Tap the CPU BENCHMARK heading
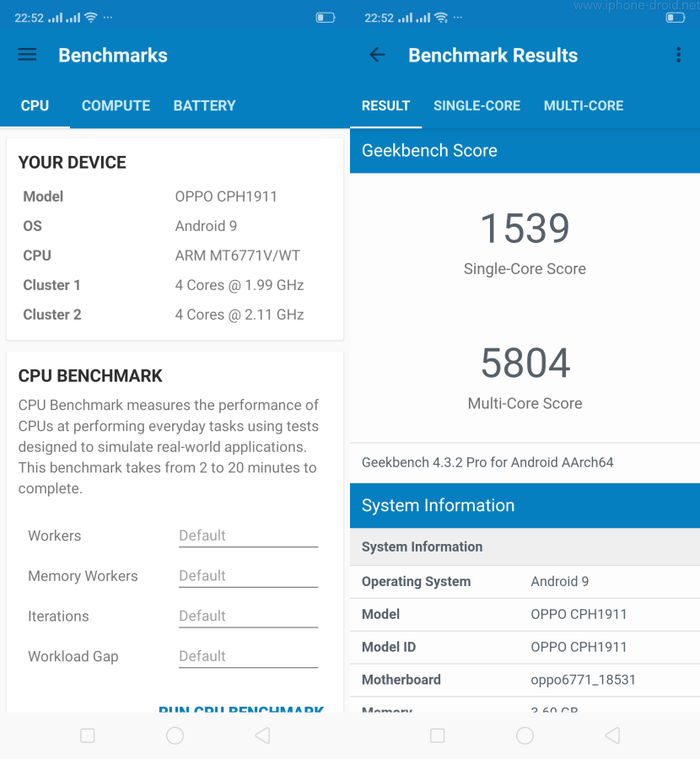The width and height of the screenshot is (700, 759). 90,376
